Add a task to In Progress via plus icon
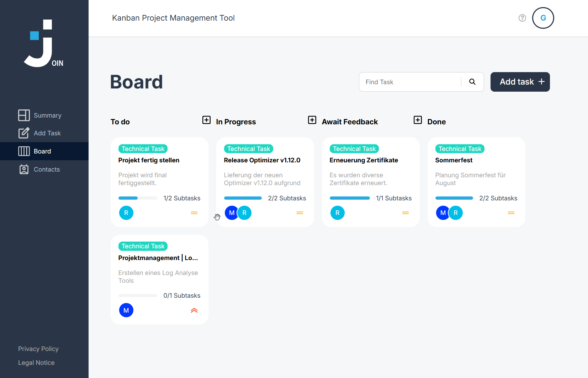This screenshot has height=378, width=588. pos(312,120)
